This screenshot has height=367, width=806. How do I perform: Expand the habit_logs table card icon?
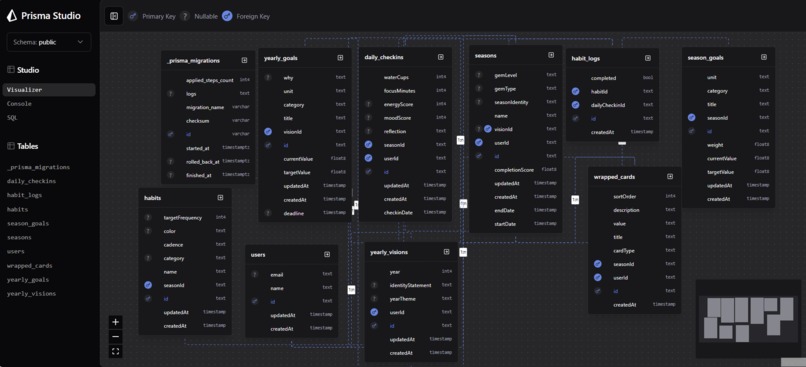[648, 58]
